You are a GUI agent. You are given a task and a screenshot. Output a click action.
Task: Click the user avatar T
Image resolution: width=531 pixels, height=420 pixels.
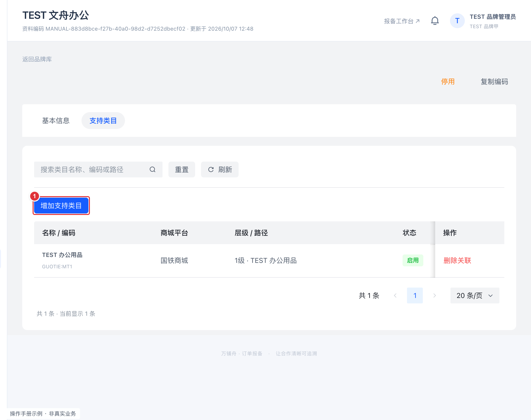click(457, 21)
